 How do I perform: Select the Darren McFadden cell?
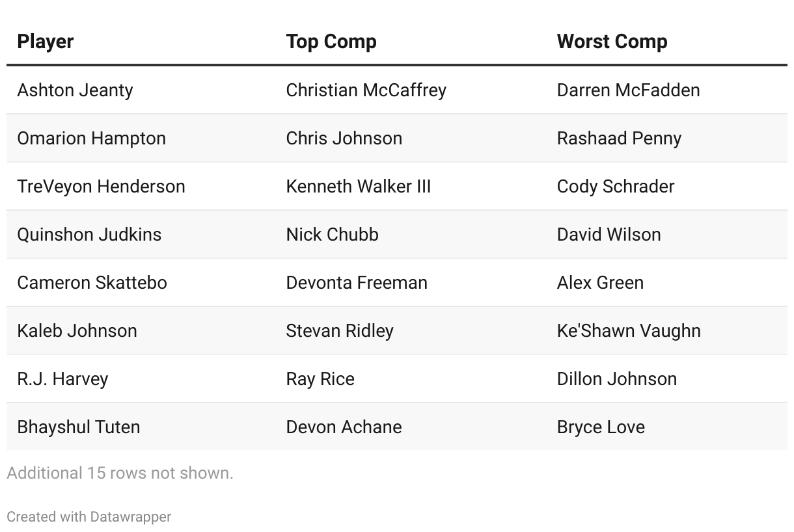click(x=629, y=90)
